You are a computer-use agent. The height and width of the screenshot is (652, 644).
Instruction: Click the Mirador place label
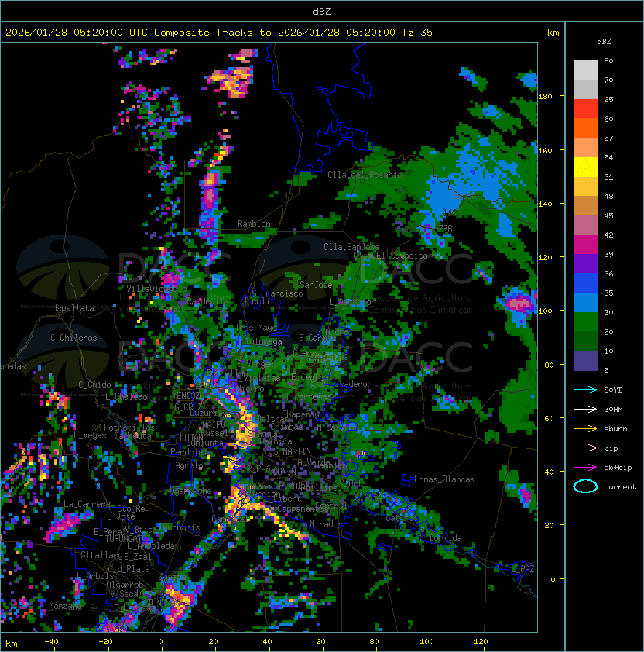(x=326, y=524)
